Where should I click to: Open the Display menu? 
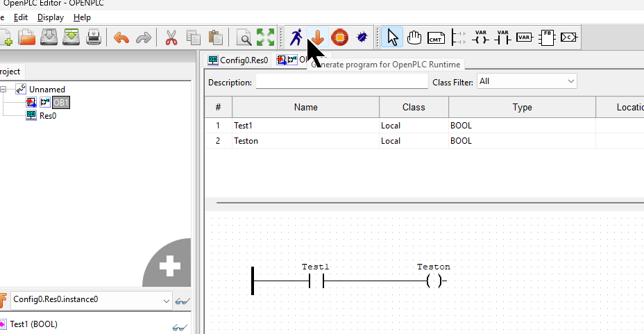click(x=50, y=17)
